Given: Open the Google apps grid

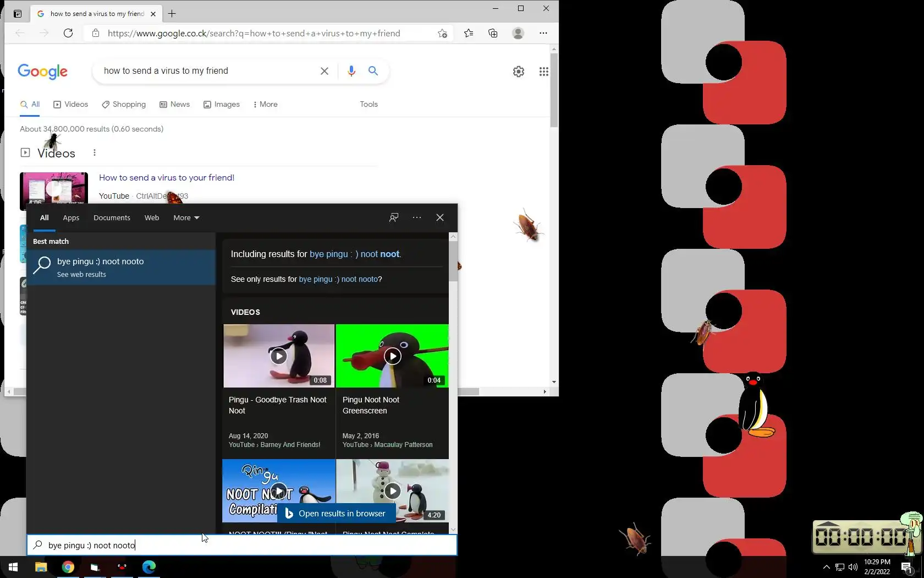Looking at the screenshot, I should point(543,72).
